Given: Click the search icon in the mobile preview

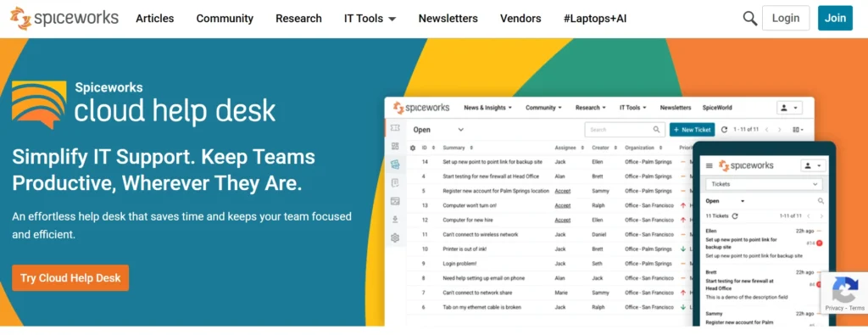Looking at the screenshot, I should [821, 201].
